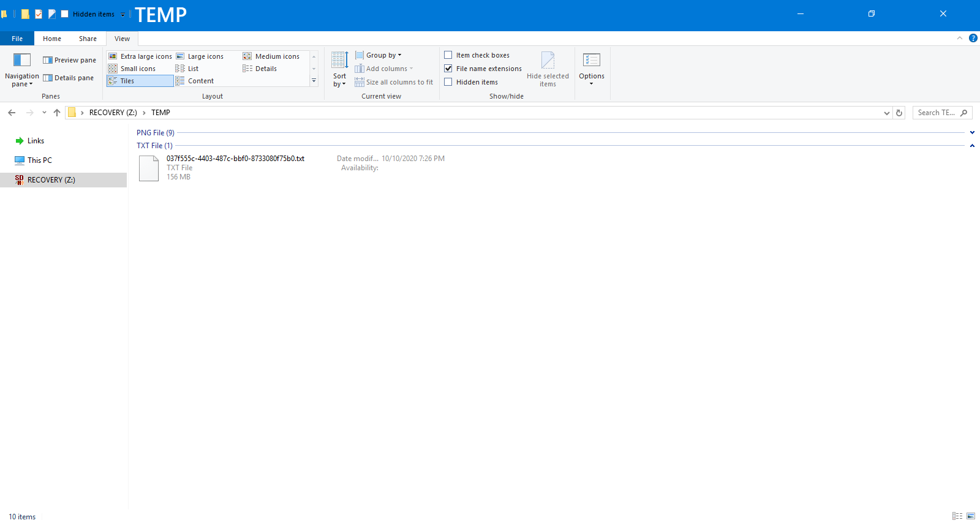Open the Group by dropdown
Screen dimensions: 980x523
click(379, 55)
